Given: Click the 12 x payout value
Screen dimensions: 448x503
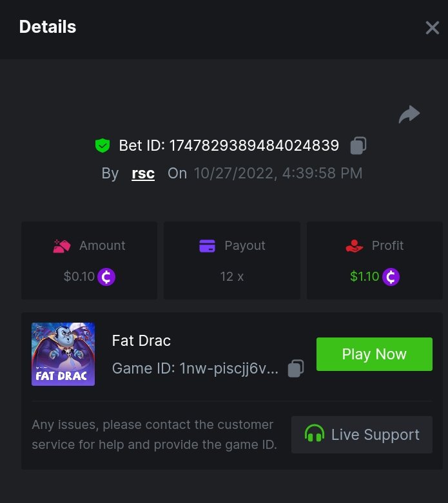Looking at the screenshot, I should 231,277.
